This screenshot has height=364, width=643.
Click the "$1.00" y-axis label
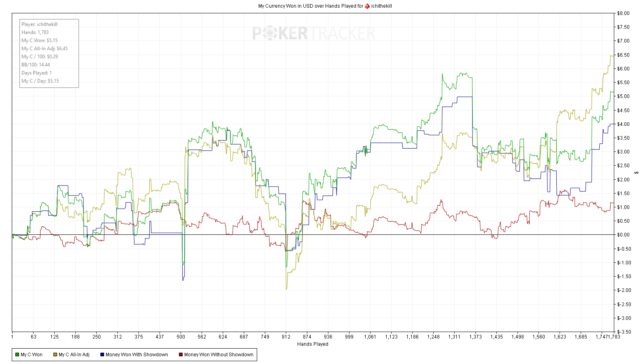(623, 207)
